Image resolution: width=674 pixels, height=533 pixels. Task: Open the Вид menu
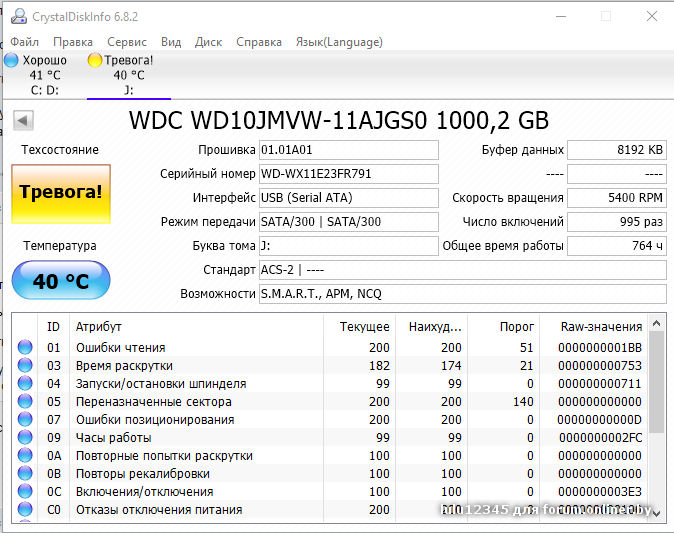pos(171,42)
